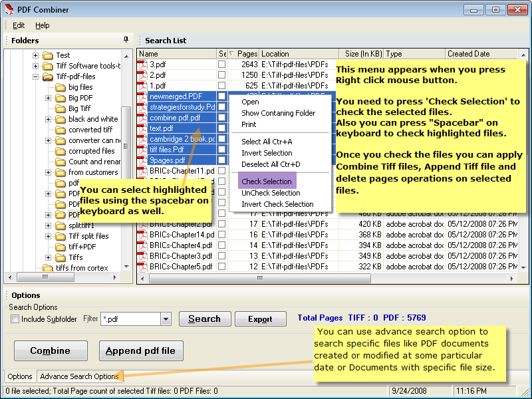The image size is (532, 399).
Task: Sort list by Created Date column header
Action: click(x=468, y=54)
